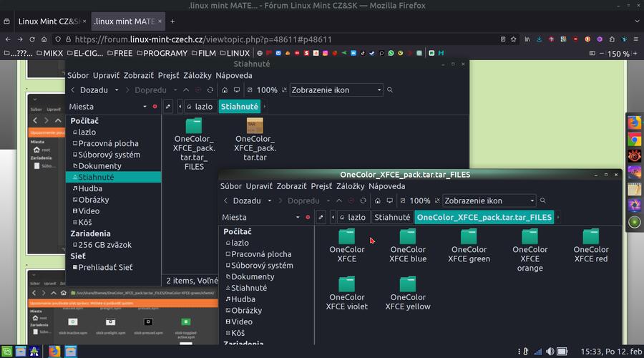Expand Dozadu history arrow in Stiahnuté window
644x358 pixels.
[115, 90]
